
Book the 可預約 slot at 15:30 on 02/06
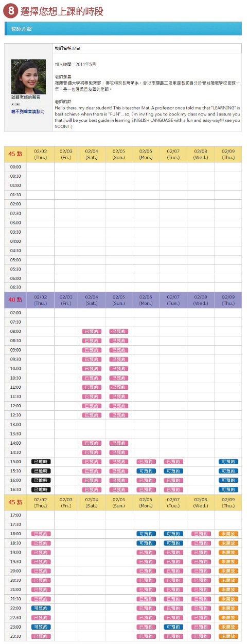pos(146,471)
